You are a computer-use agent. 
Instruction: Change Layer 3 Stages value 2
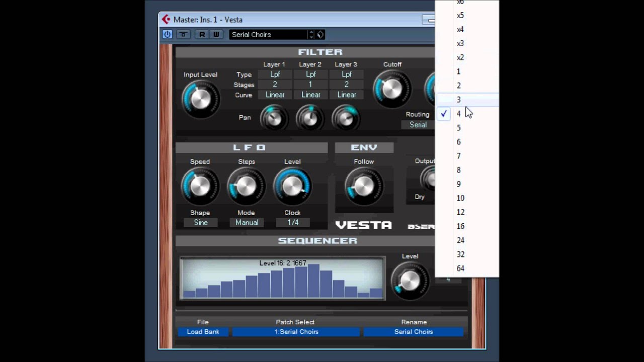pos(347,84)
